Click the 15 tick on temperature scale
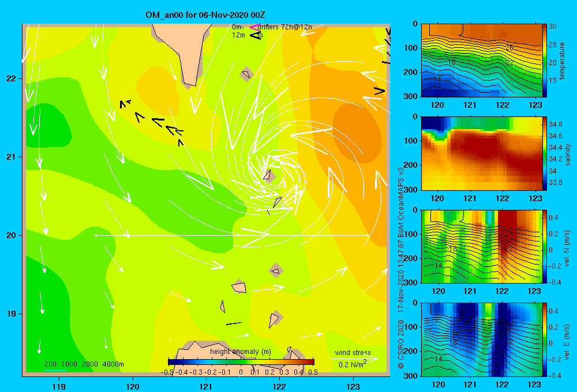 [x=553, y=80]
